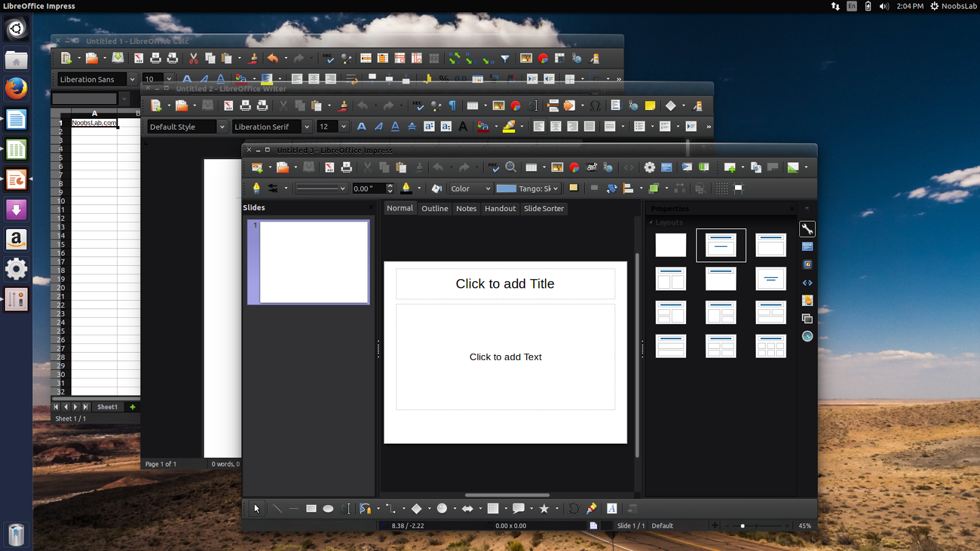The height and width of the screenshot is (551, 980).
Task: Click the Click to add Title placeholder
Action: (505, 283)
